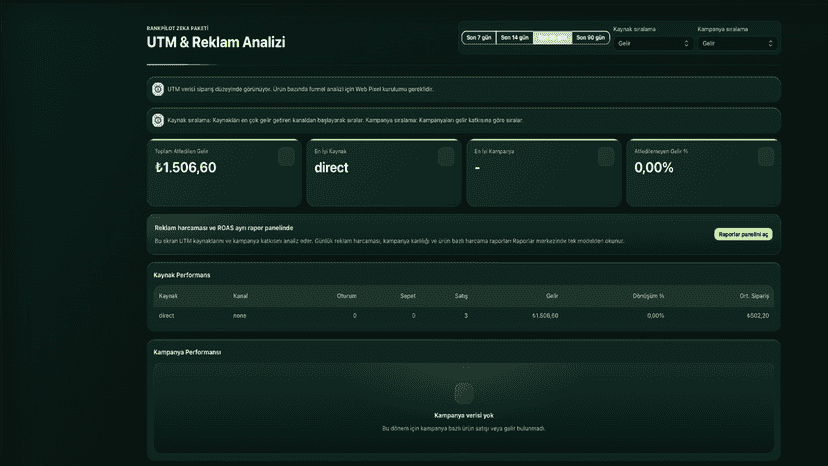Click the Kampanya verisi yok message

[x=464, y=415]
